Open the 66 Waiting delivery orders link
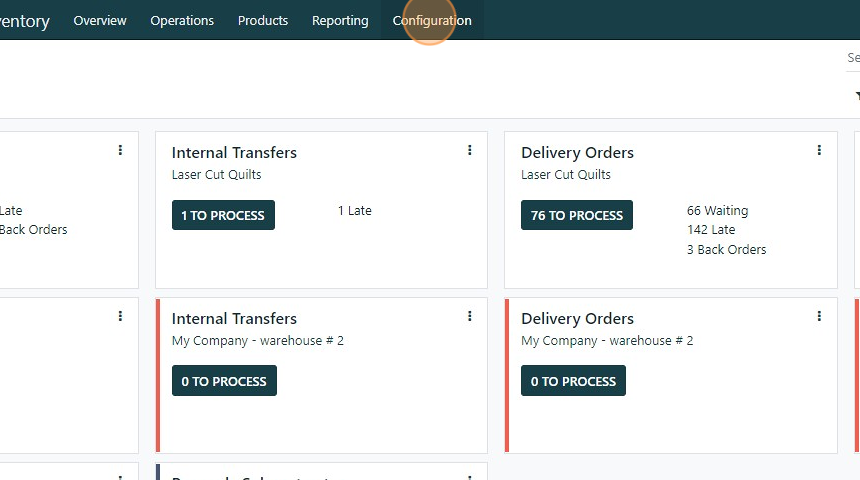The image size is (860, 480). pyautogui.click(x=717, y=211)
